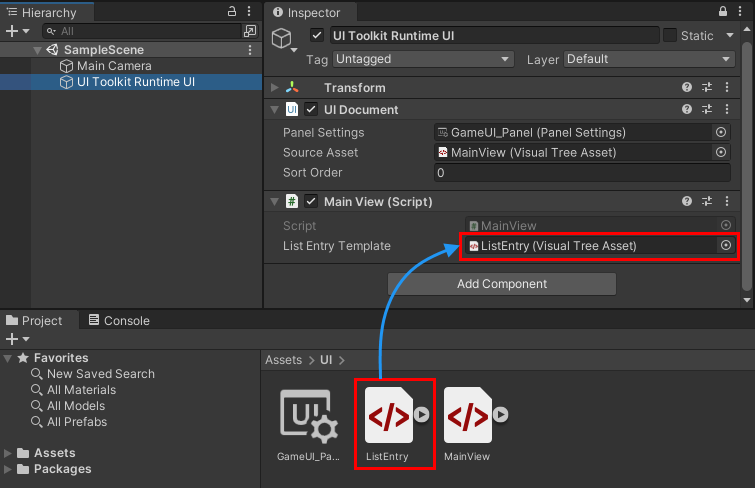The height and width of the screenshot is (488, 755).
Task: Toggle the Main View script enabled checkbox
Action: [311, 201]
